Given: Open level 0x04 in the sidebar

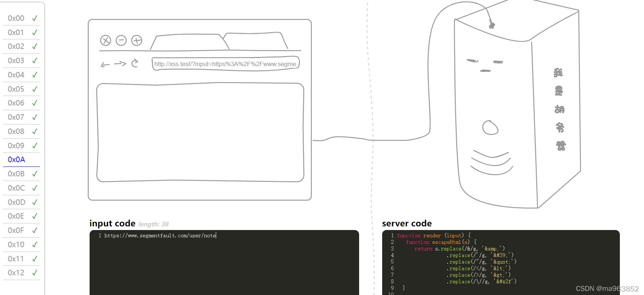Looking at the screenshot, I should 22,75.
